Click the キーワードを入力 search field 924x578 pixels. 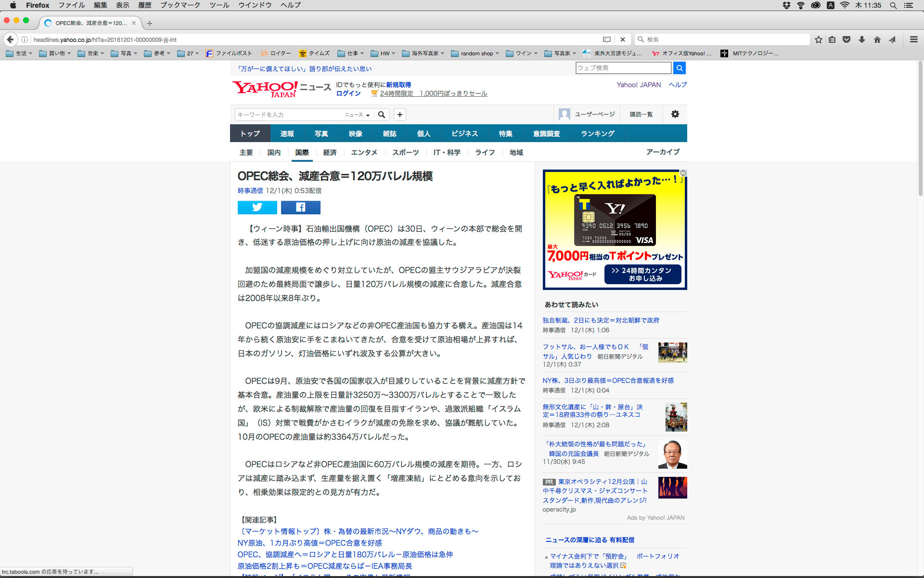289,115
